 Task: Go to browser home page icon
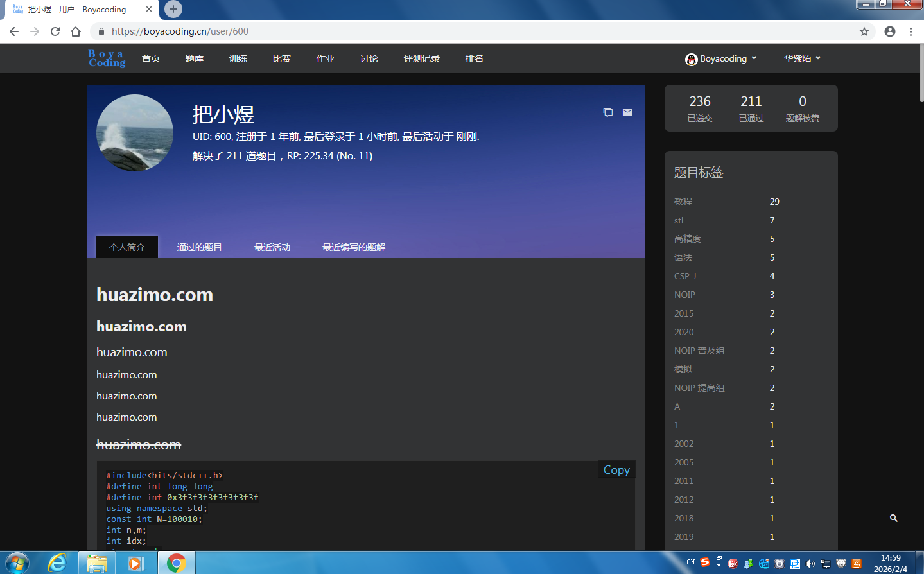point(76,31)
